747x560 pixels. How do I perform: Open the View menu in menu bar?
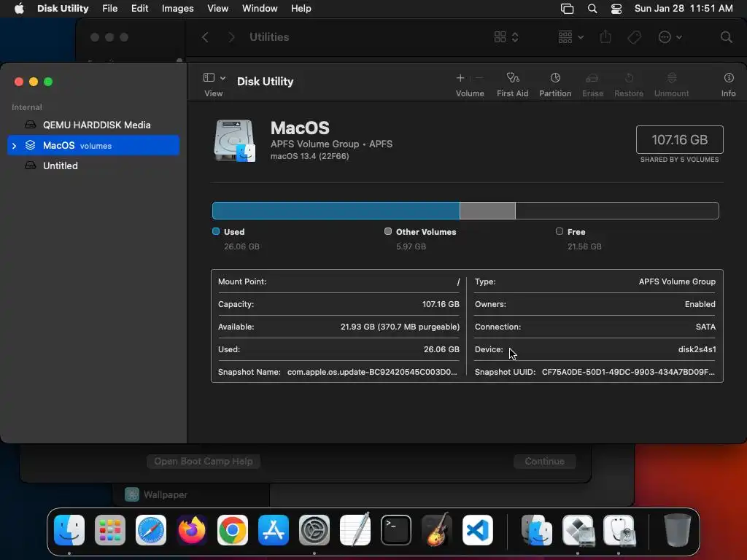pyautogui.click(x=217, y=9)
